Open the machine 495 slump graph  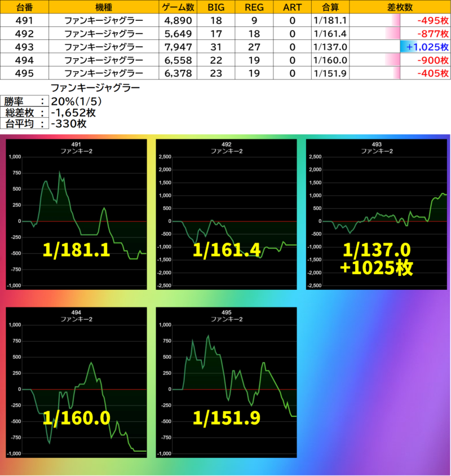tap(227, 382)
